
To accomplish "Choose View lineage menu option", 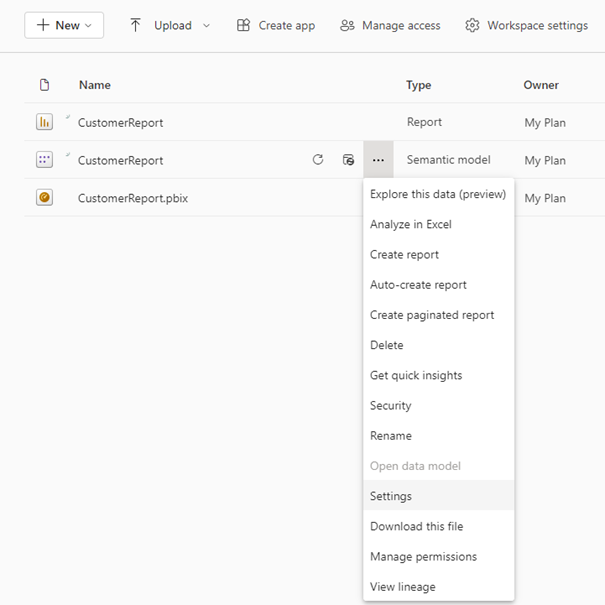I will click(x=403, y=587).
